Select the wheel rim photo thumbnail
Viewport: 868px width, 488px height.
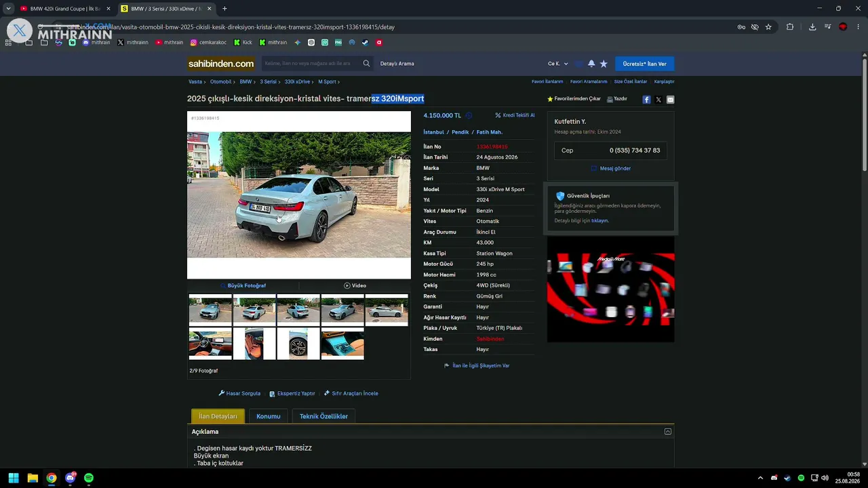coord(298,344)
